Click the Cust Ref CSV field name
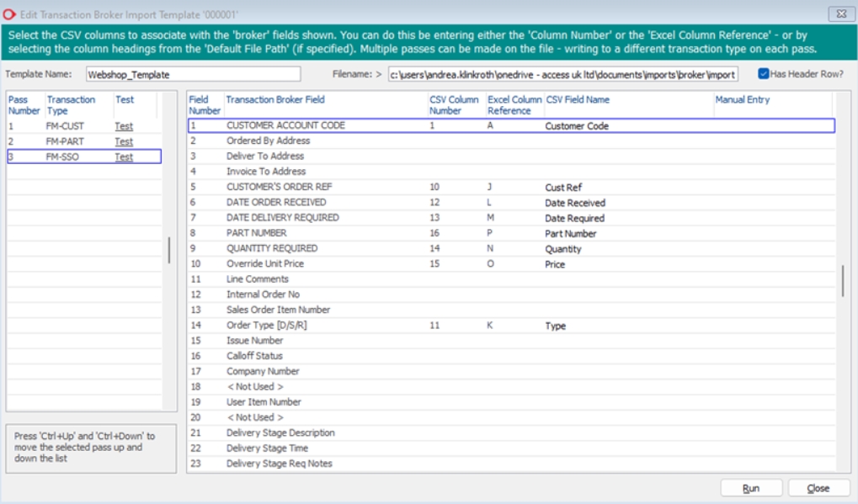This screenshot has height=504, width=858. click(x=563, y=188)
